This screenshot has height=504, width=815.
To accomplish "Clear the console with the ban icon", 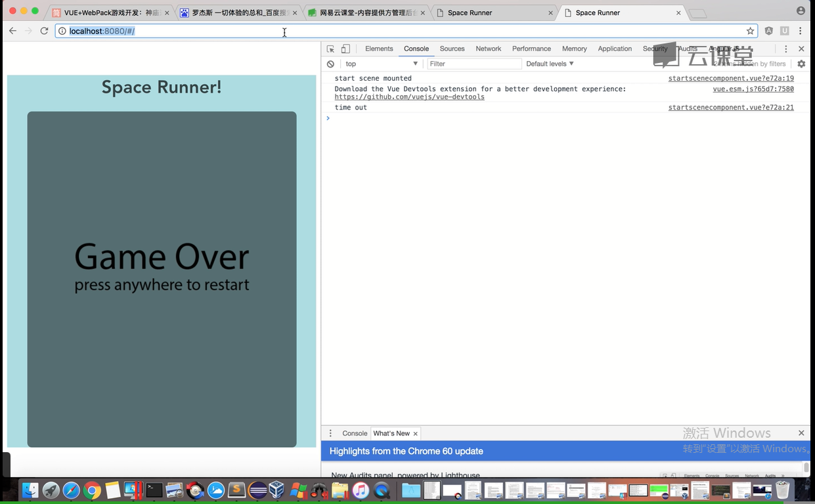I will coord(330,64).
